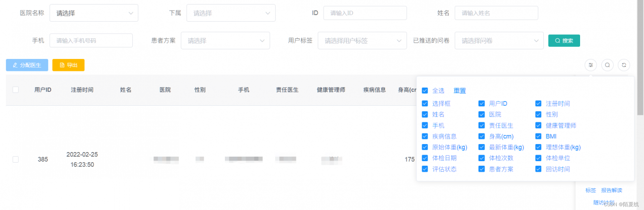Viewport: 644px width, 210px height.
Task: Toggle the 全选 checkbox
Action: pyautogui.click(x=425, y=91)
